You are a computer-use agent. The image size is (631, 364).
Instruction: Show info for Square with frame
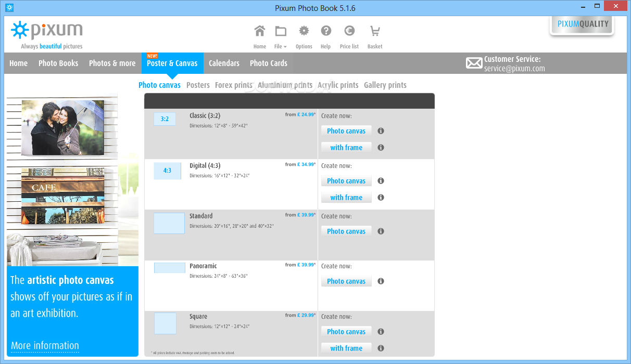pos(381,348)
